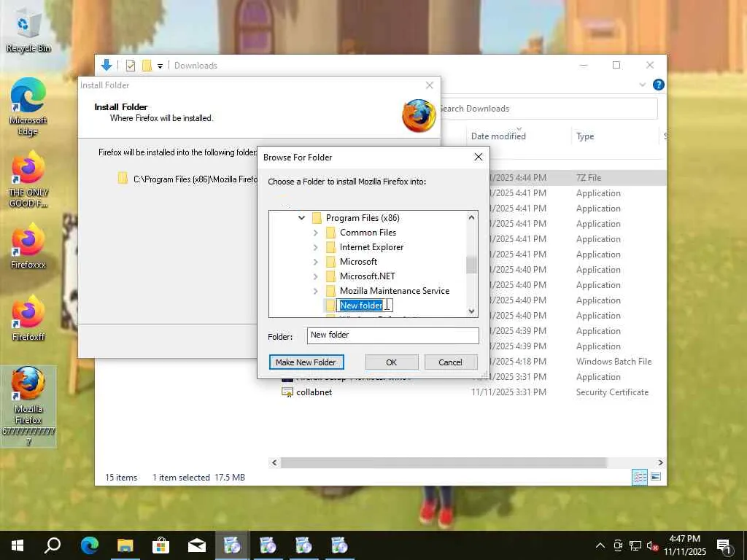747x560 pixels.
Task: Open taskbar Search
Action: pos(53,545)
